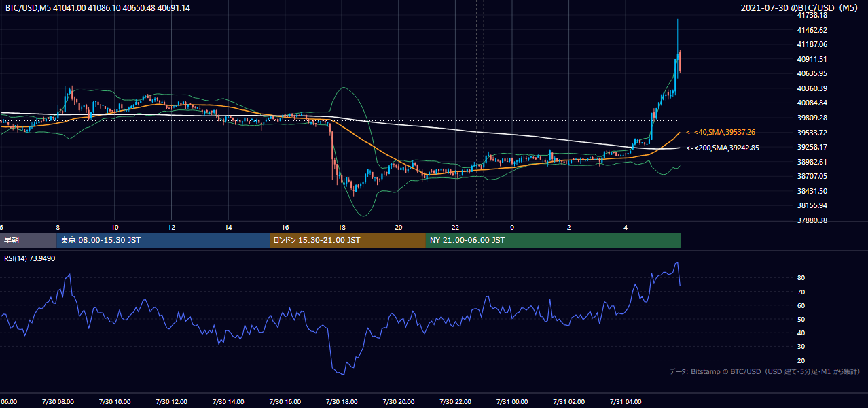Click hour label 10 on the chart hour axis
This screenshot has width=868, height=408.
115,227
